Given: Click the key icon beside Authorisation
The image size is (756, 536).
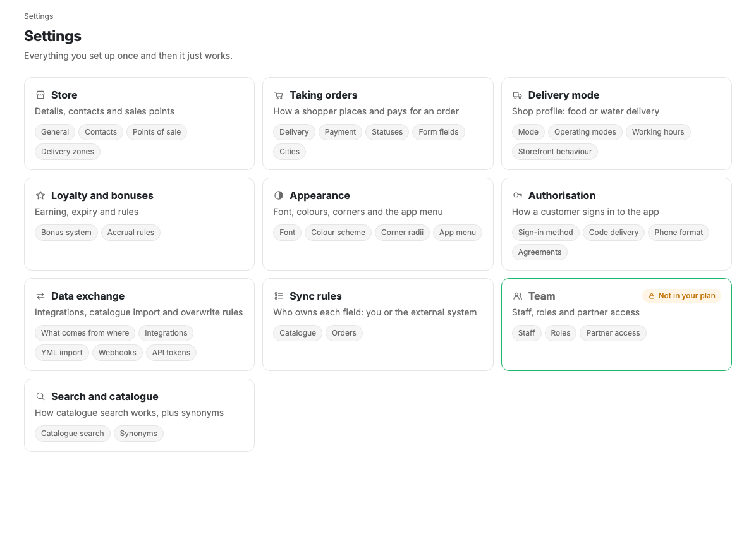Looking at the screenshot, I should pos(517,195).
